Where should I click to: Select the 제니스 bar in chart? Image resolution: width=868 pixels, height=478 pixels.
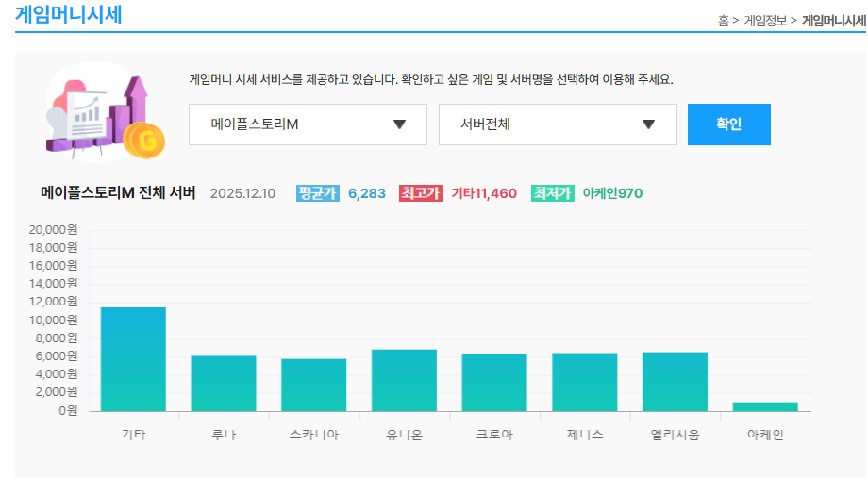[585, 382]
